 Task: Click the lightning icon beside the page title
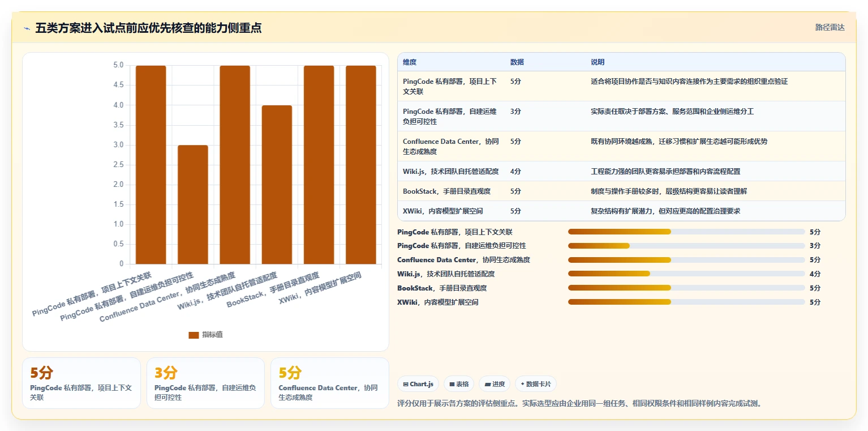click(x=27, y=28)
